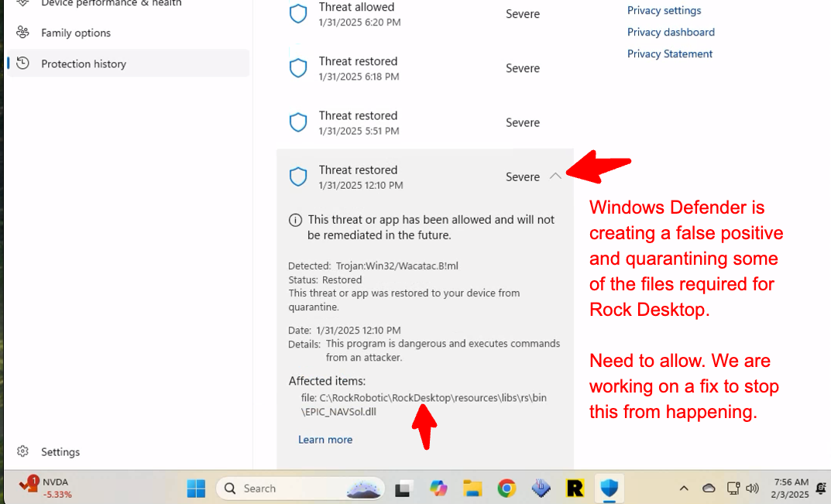Click the Windows Security shield in taskbar
831x504 pixels.
pyautogui.click(x=610, y=489)
